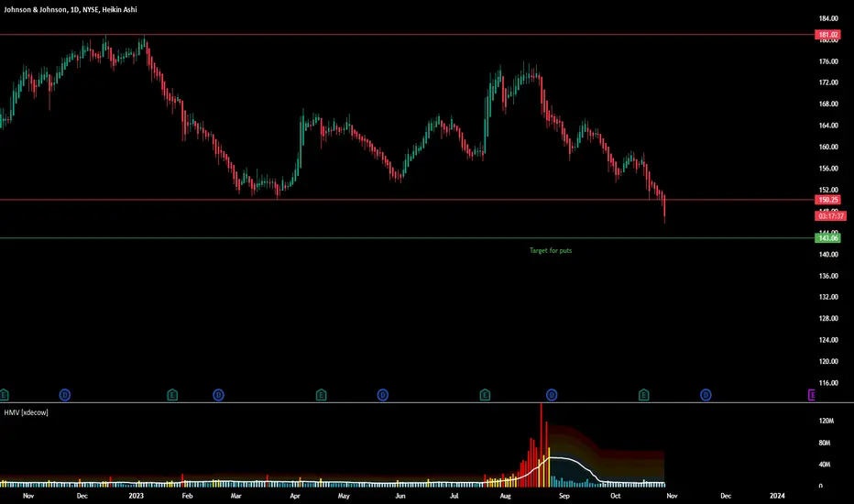Click the white volume moving average line peak
The width and height of the screenshot is (854, 504).
(x=553, y=457)
